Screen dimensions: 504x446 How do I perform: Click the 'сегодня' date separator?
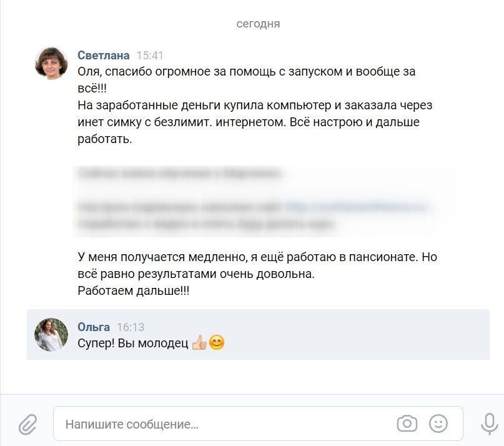(258, 24)
